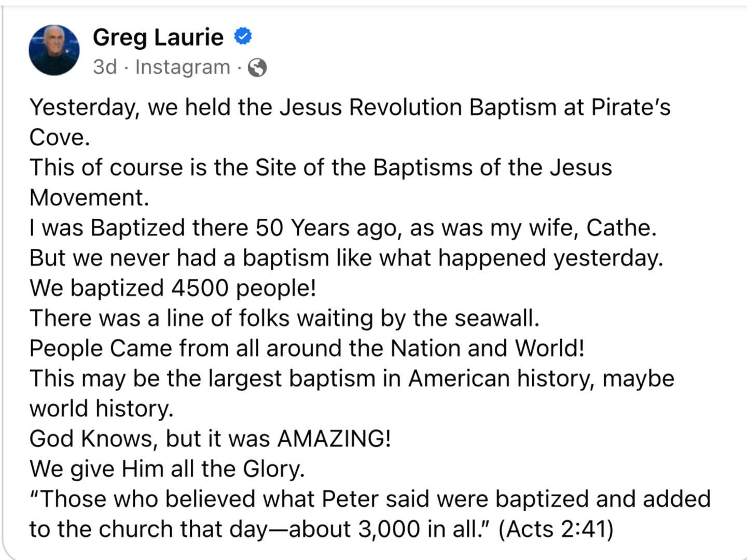747x560 pixels.
Task: Click the globe public audience icon
Action: 257,67
